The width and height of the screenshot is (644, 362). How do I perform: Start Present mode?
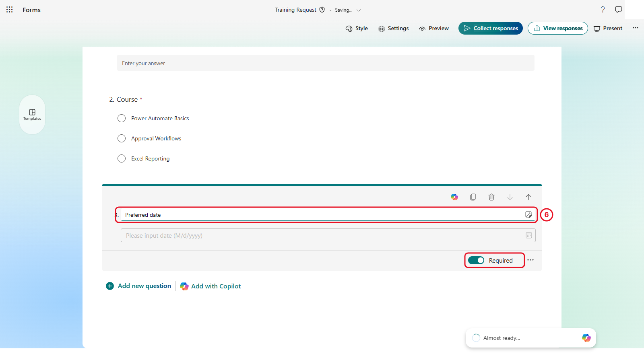tap(608, 29)
